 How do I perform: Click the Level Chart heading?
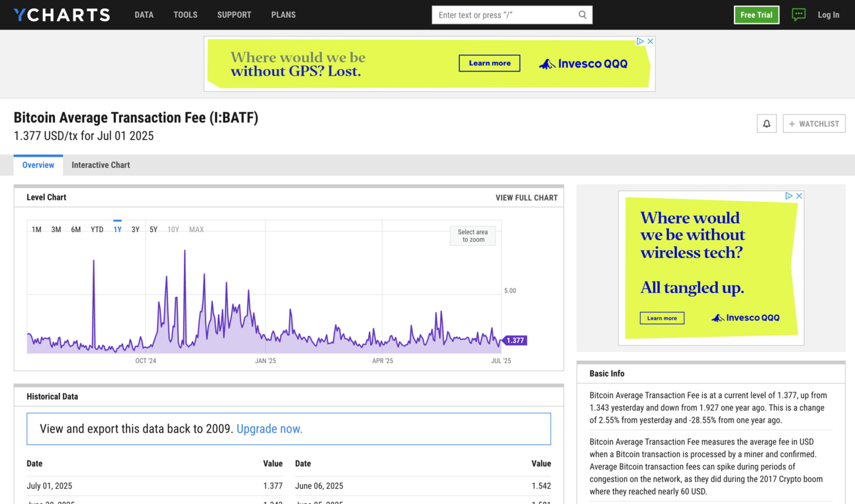(46, 198)
